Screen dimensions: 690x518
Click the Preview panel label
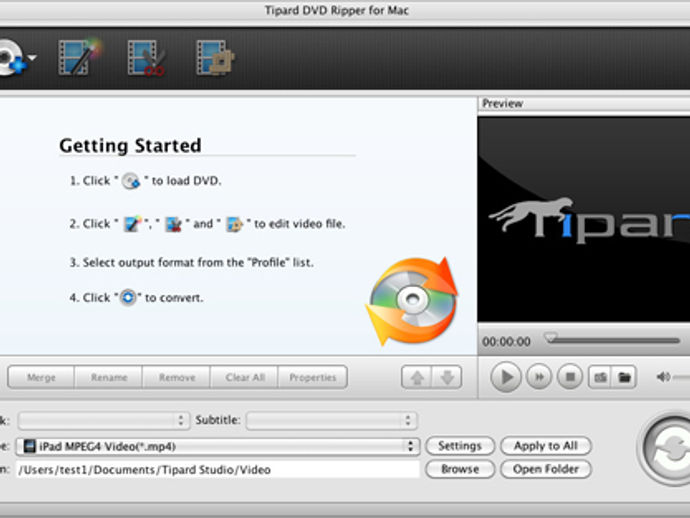pos(503,104)
